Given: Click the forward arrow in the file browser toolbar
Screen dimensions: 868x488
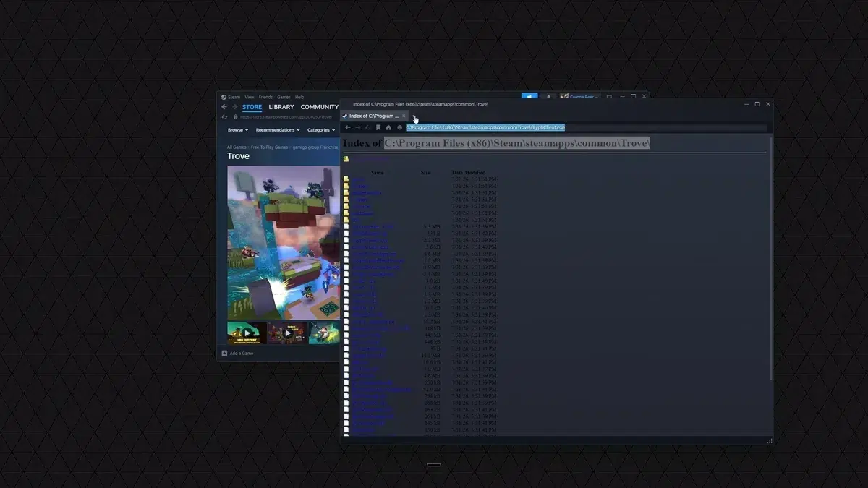Looking at the screenshot, I should point(357,127).
